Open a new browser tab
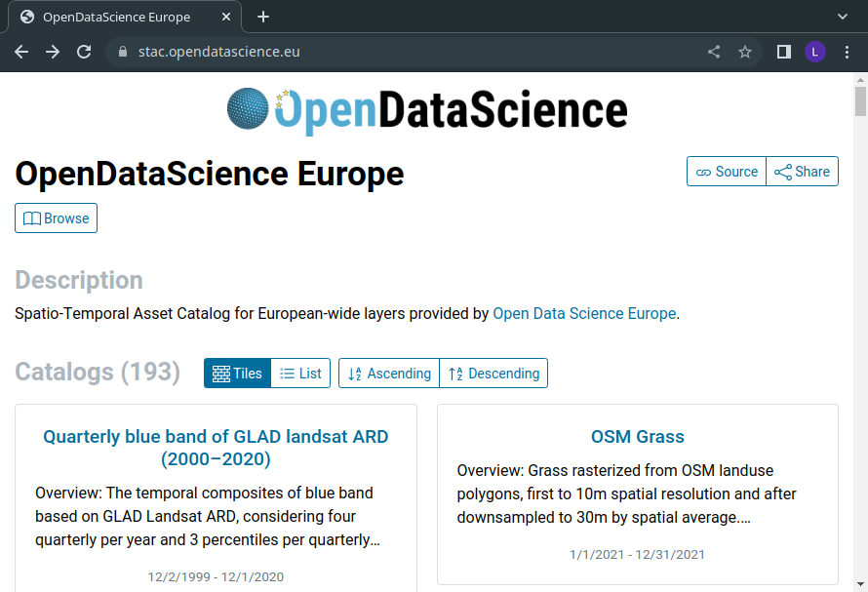868x592 pixels. click(x=263, y=18)
